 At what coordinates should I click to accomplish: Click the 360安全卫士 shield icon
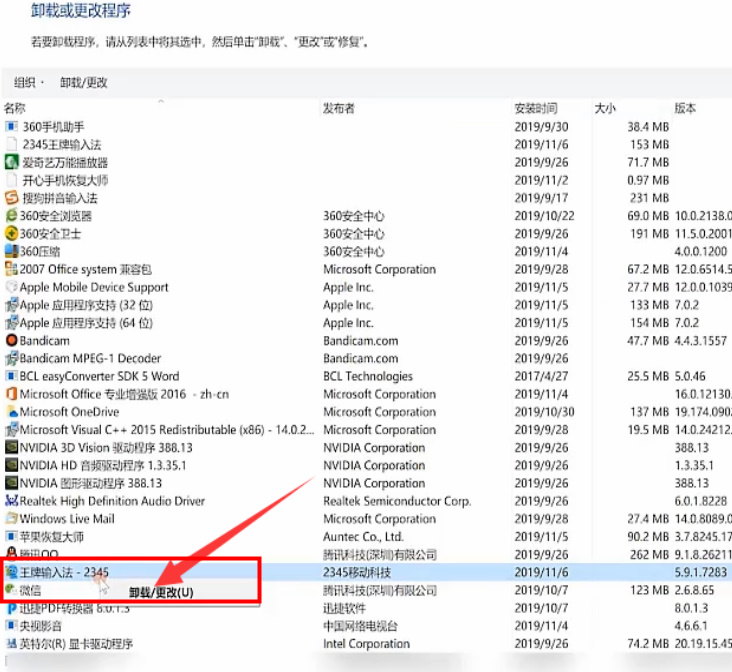[11, 234]
